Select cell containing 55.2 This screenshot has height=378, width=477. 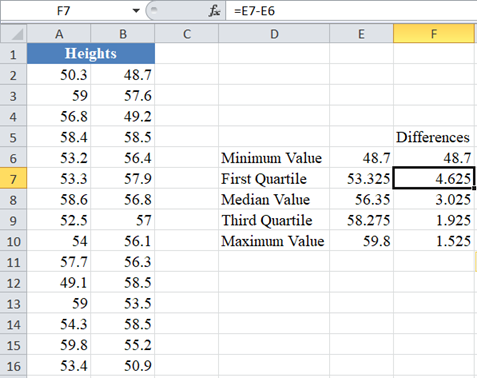[123, 345]
